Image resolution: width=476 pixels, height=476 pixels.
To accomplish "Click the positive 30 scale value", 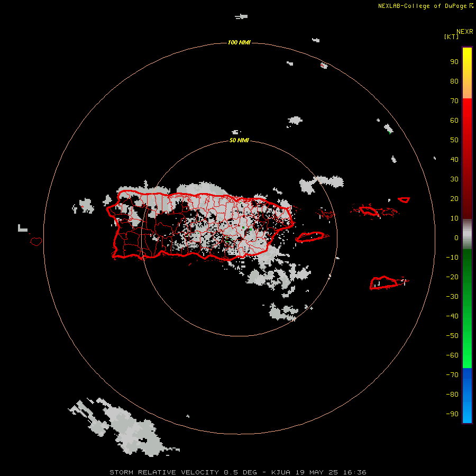I will click(x=454, y=179).
